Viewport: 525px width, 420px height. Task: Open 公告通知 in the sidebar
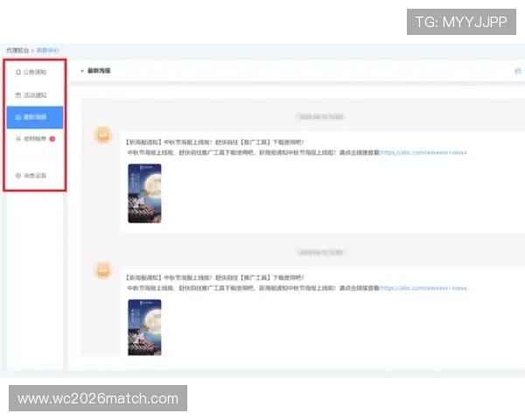[35, 72]
